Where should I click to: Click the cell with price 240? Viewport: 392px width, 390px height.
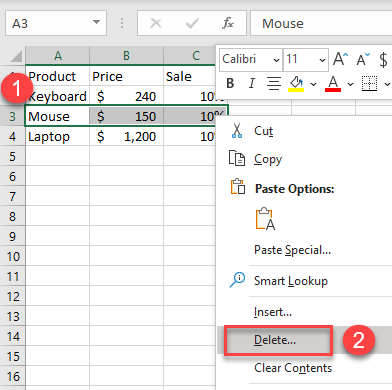(x=126, y=96)
